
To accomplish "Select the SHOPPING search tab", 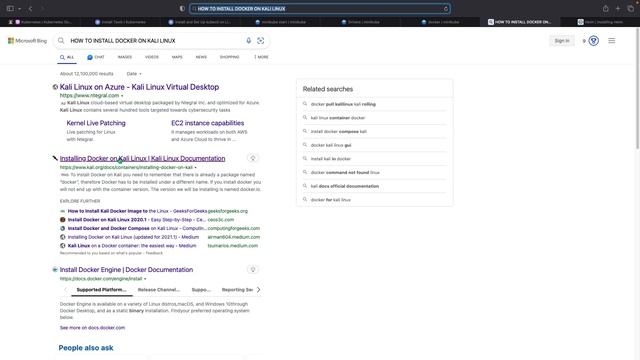I will [x=229, y=57].
